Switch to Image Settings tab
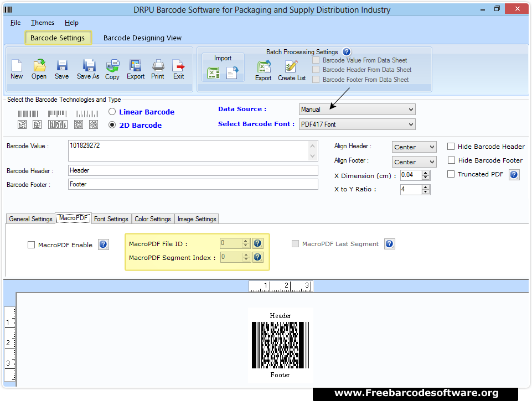Viewport: 532px width, 401px height. pyautogui.click(x=197, y=219)
